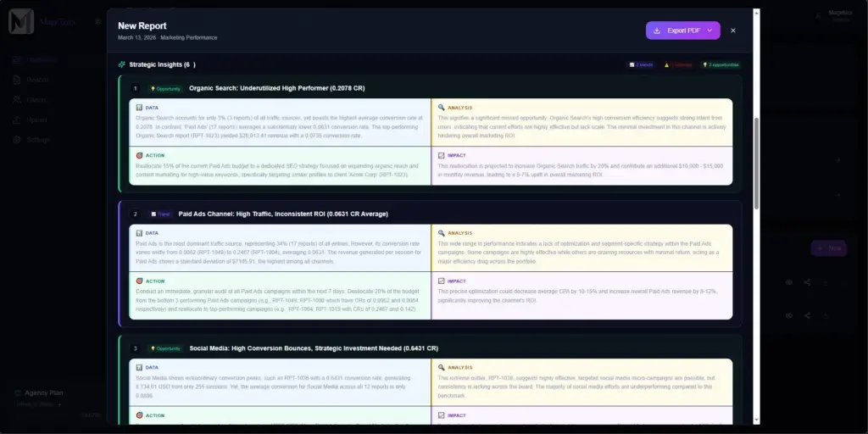Click the theme icon beside sidebar logo
Screen dimensions: 868x434
tap(98, 21)
